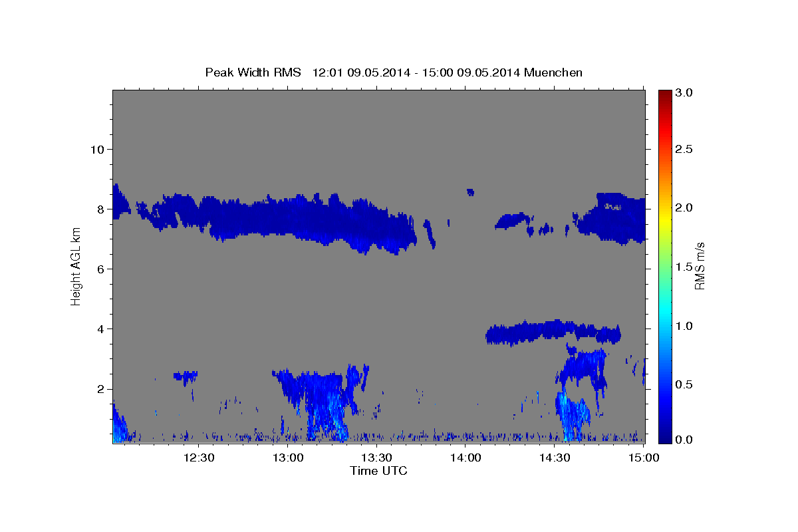Click the colorbar value 1.5
The width and height of the screenshot is (798, 532).
(x=684, y=267)
